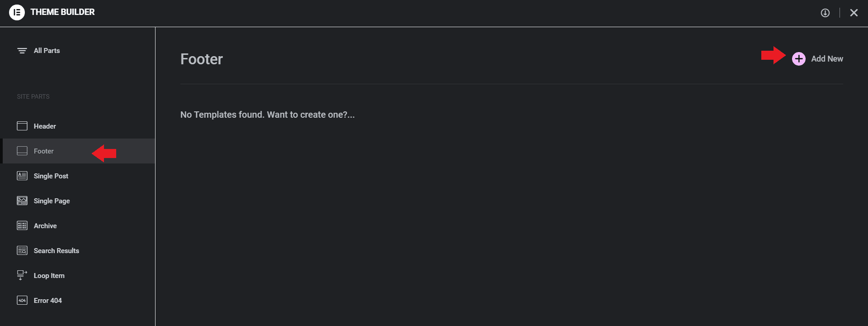Click the Add New button
The height and width of the screenshot is (326, 868).
827,59
